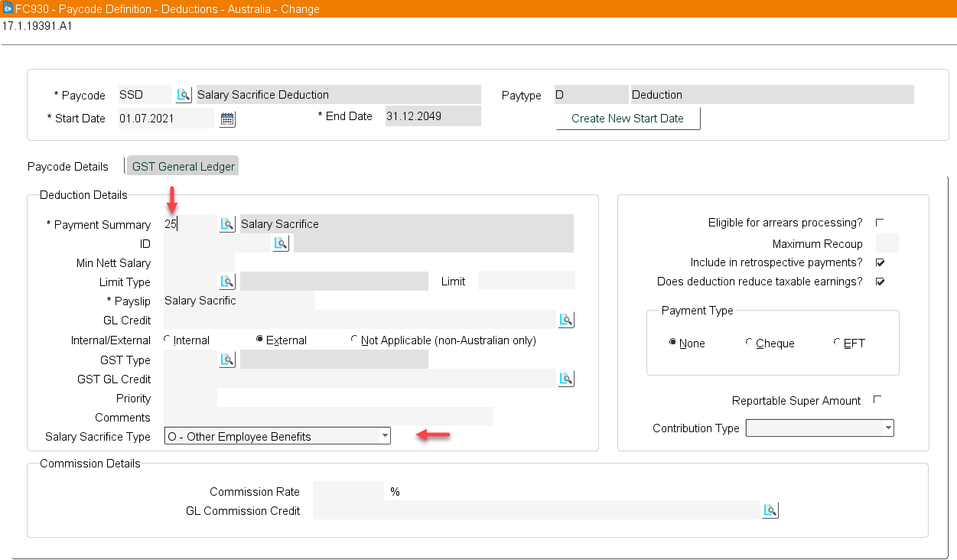The height and width of the screenshot is (560, 957).
Task: Open the GST Type lookup icon
Action: (227, 360)
